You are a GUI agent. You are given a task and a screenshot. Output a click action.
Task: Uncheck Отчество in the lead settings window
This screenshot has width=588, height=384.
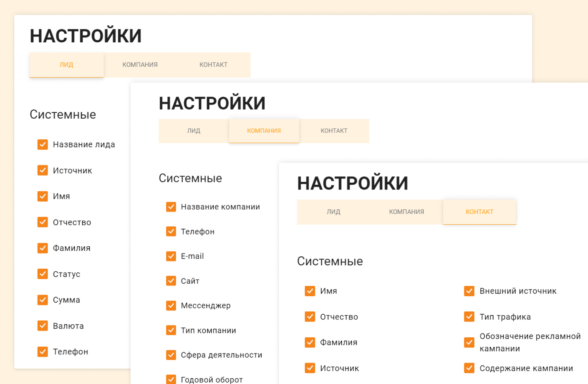tap(43, 222)
